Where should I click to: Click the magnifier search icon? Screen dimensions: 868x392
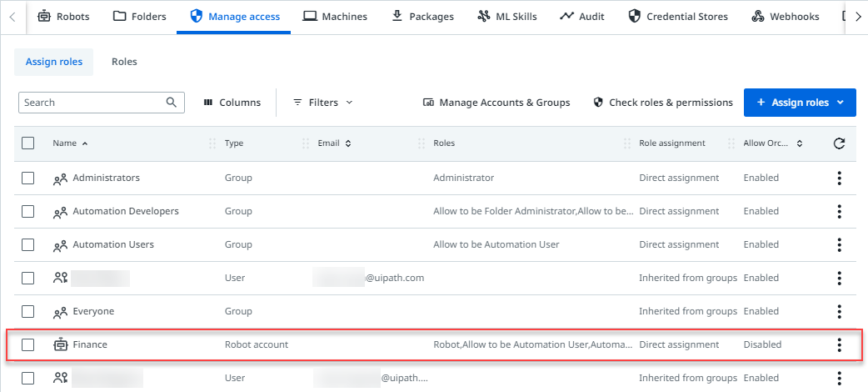172,102
